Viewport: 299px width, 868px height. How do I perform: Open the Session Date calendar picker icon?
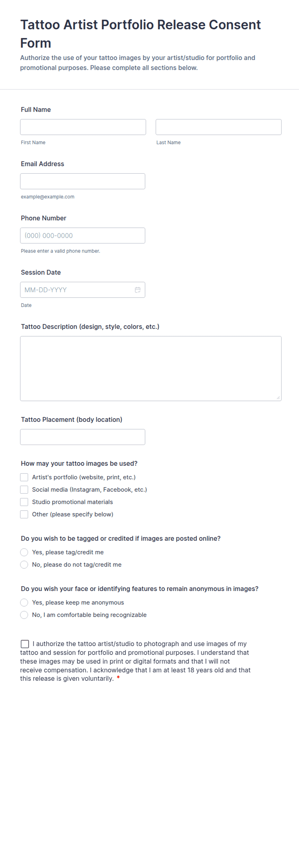[x=138, y=290]
